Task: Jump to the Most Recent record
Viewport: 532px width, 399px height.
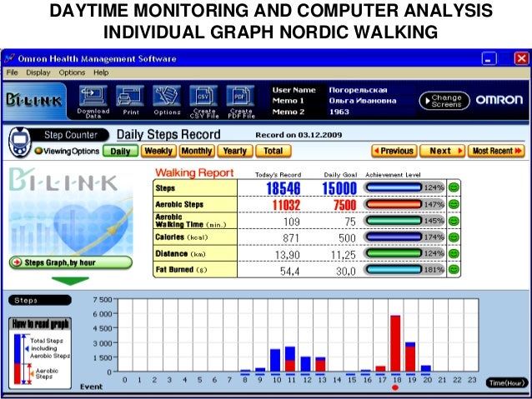Action: pos(496,151)
